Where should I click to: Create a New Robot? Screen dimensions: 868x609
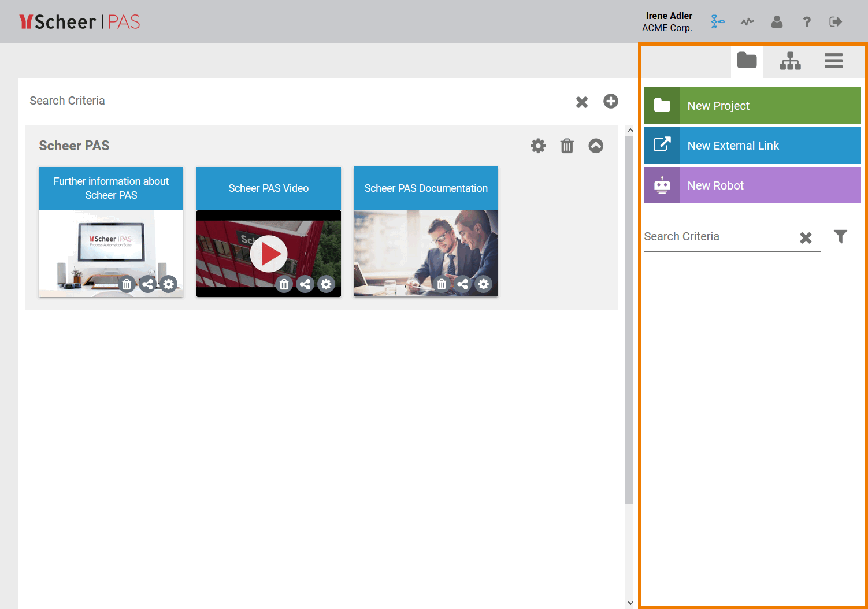pos(752,185)
